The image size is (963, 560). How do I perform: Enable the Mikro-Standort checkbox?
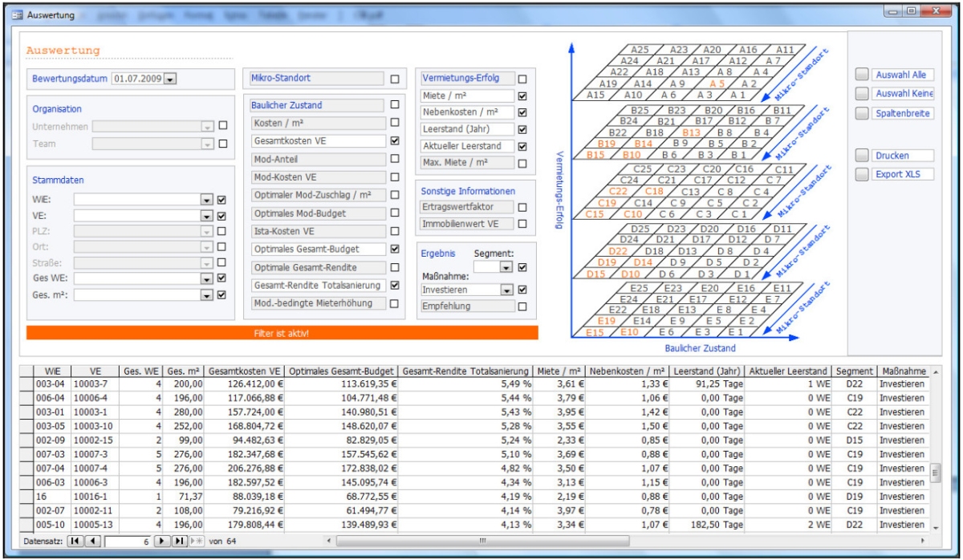click(x=394, y=79)
